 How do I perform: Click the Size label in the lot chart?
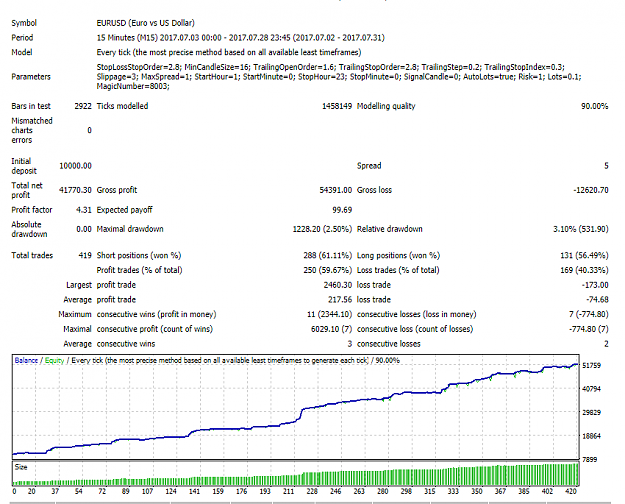(21, 467)
